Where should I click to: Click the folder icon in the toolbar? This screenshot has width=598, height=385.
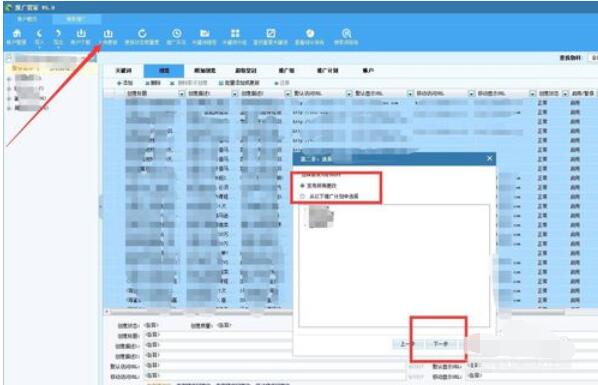tap(204, 34)
